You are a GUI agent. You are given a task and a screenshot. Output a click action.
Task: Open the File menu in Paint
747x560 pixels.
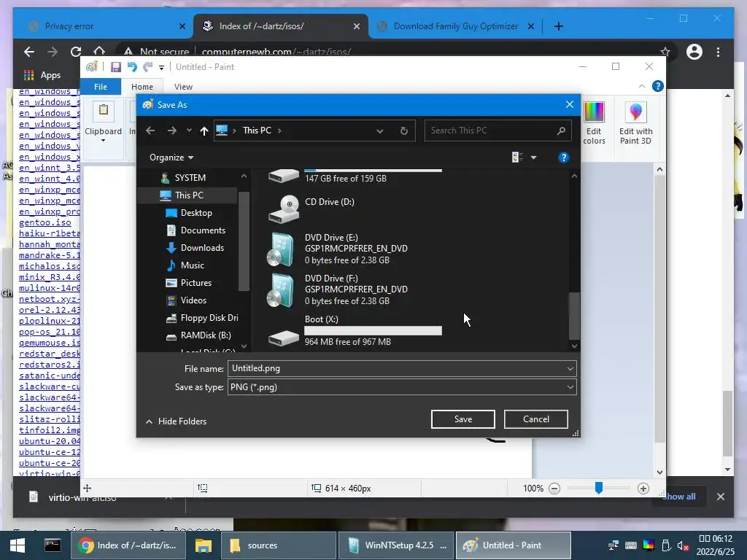[101, 87]
